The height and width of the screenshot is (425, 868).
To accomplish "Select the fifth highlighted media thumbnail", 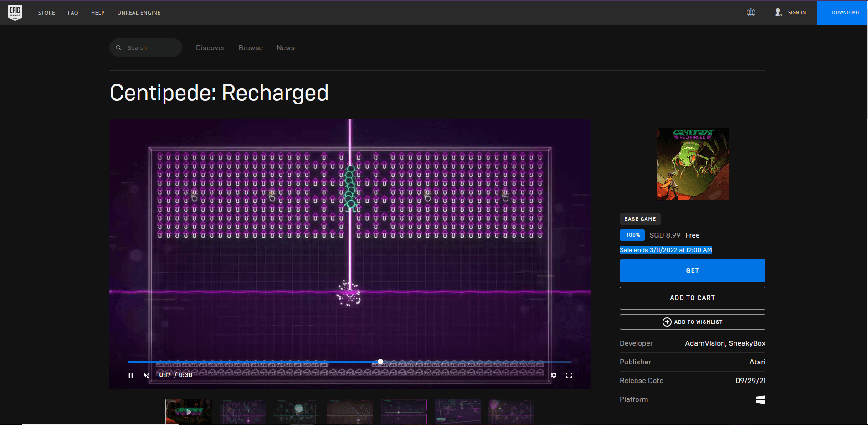I will [404, 411].
